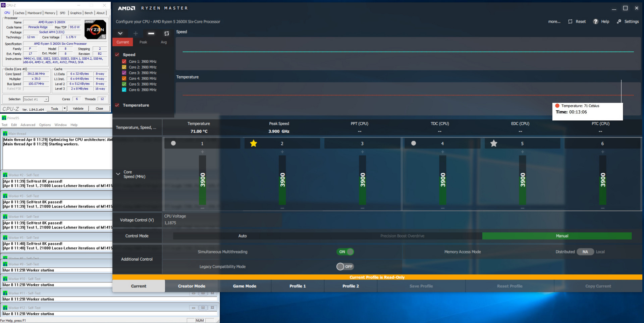The image size is (644, 323).
Task: Toggle Core 1: 3900 MHz checkbox
Action: 124,62
